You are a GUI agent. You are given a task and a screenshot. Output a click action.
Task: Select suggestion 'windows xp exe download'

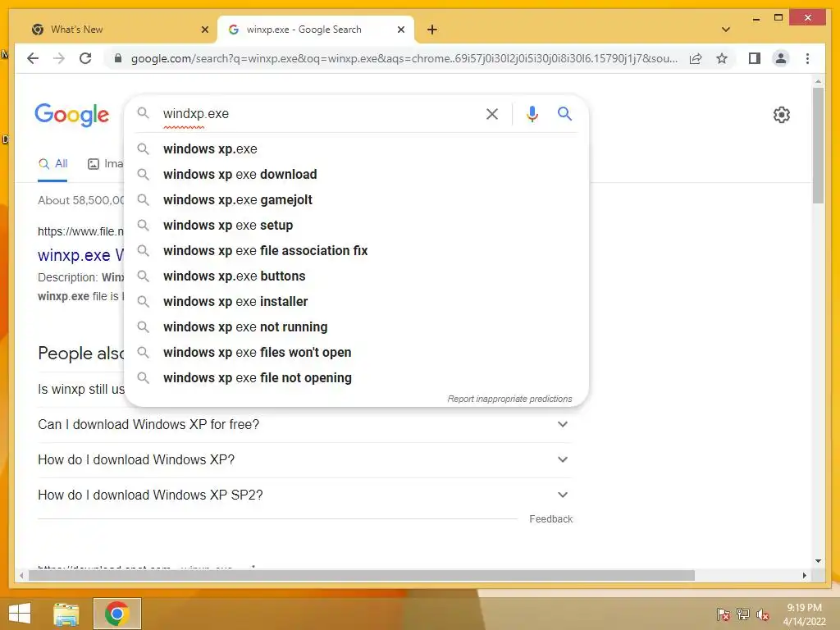(x=356, y=174)
